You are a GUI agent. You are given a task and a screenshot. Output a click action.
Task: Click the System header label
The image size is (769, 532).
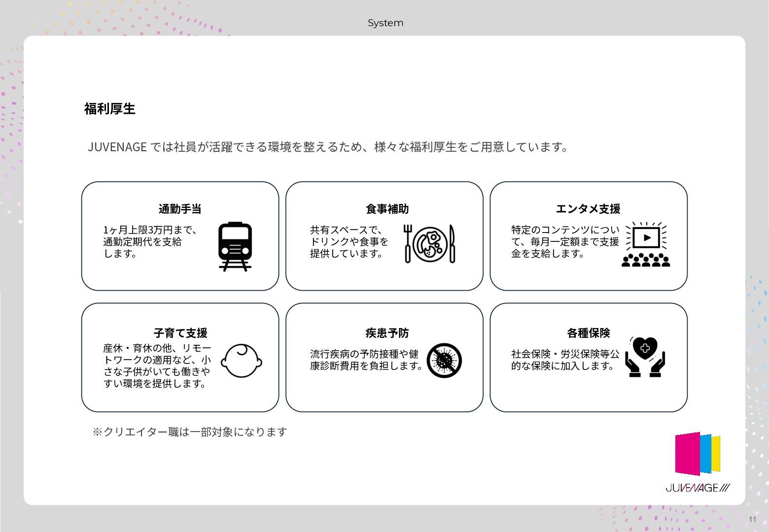click(385, 23)
